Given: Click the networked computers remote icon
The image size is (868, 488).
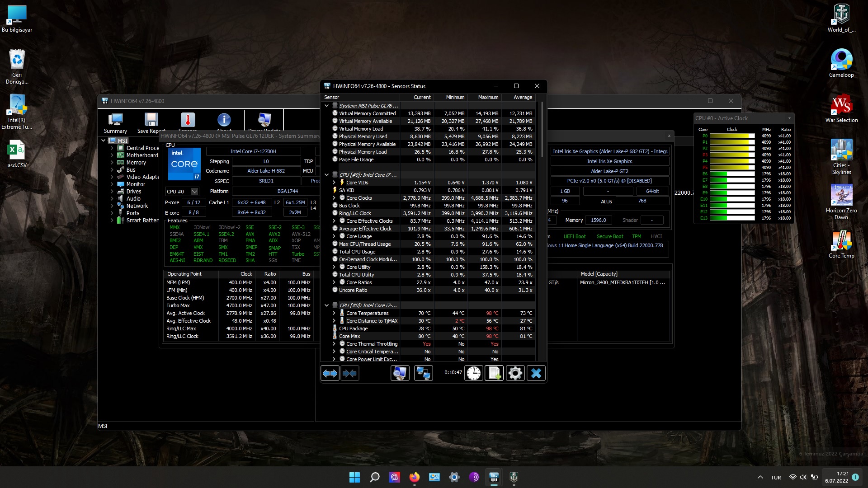Looking at the screenshot, I should click(424, 373).
